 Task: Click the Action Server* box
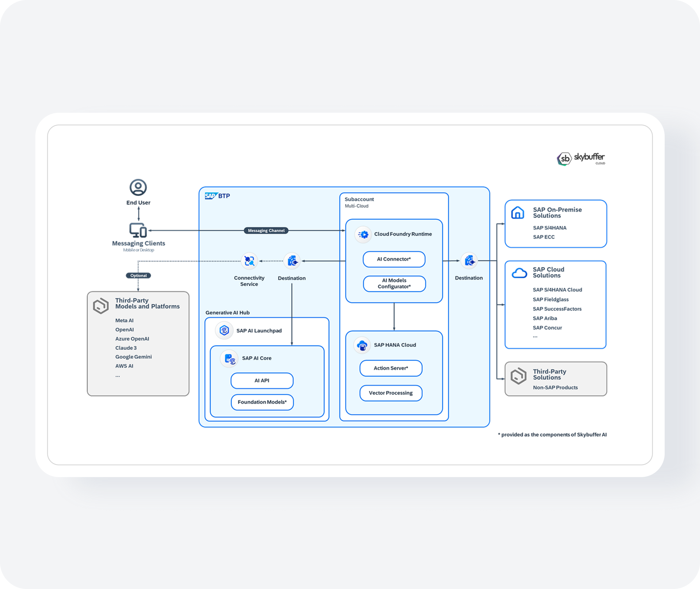[x=391, y=368]
